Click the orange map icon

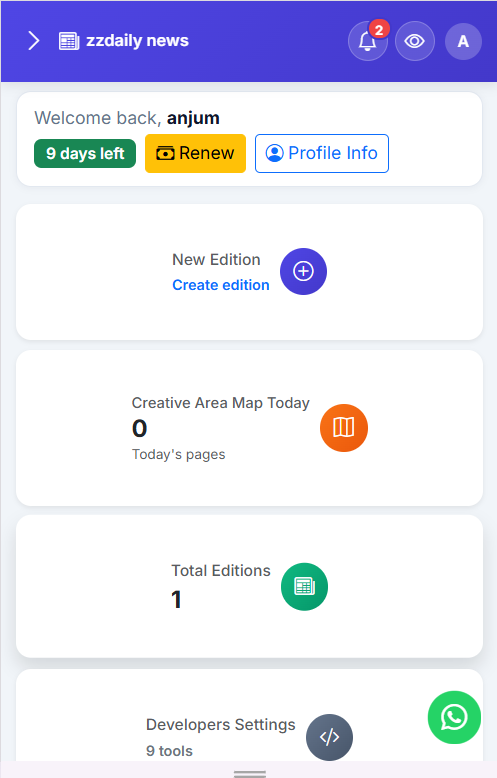coord(344,428)
